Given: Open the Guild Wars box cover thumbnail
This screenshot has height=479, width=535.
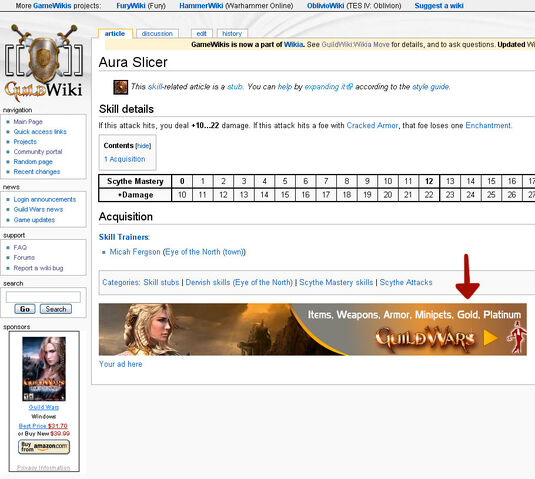Looking at the screenshot, I should tap(44, 368).
